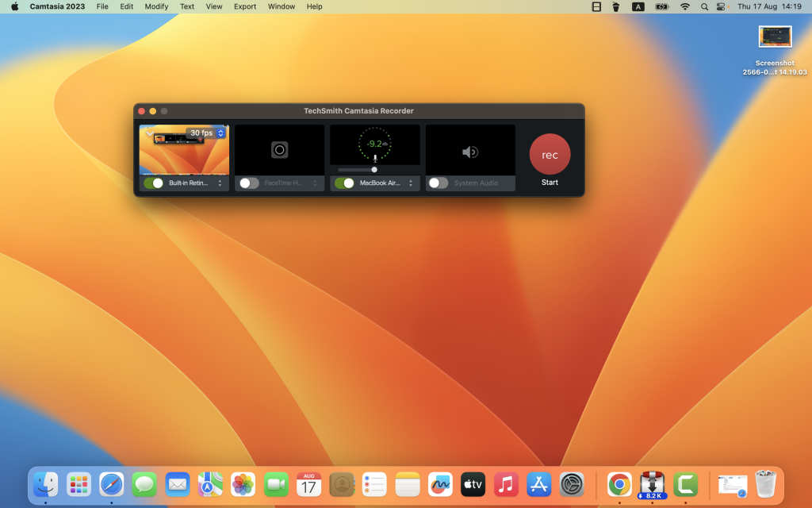Screen dimensions: 812x508
Task: Open the 30 fps frame rate dropdown
Action: [207, 133]
